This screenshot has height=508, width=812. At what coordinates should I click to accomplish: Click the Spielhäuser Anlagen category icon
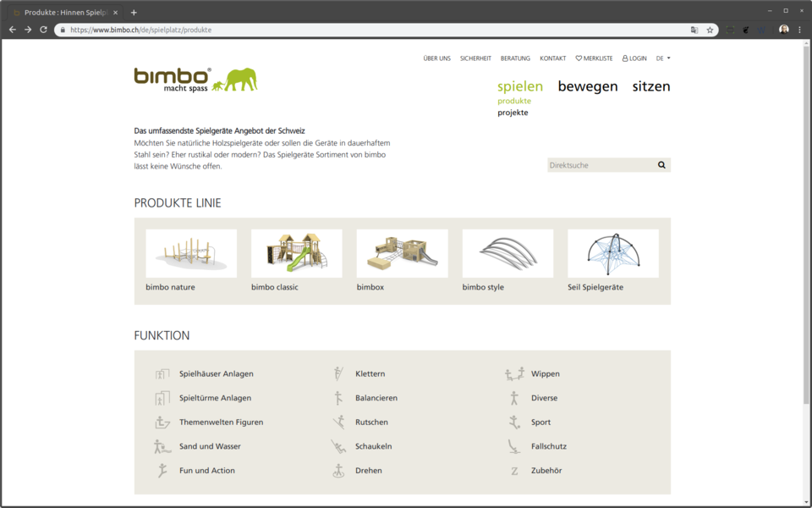(x=162, y=373)
